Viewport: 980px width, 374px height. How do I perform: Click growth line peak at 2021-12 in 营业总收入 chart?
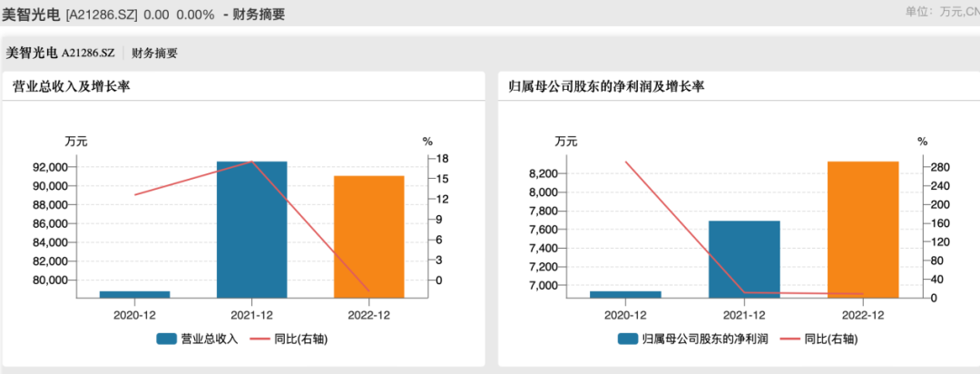pos(251,162)
